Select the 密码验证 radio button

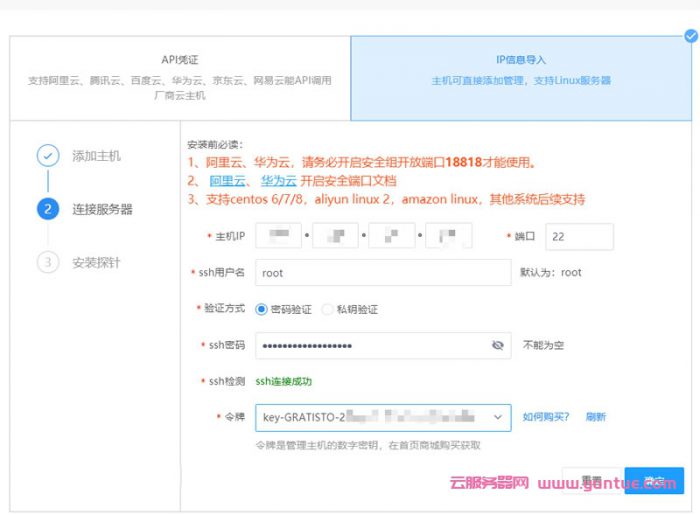pyautogui.click(x=262, y=309)
